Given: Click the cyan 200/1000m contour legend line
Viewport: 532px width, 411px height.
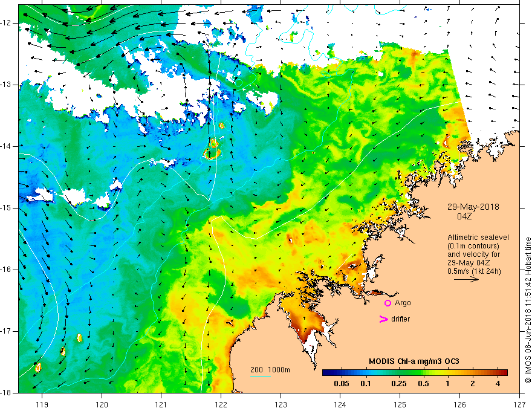Looking at the screenshot, I should 261,376.
